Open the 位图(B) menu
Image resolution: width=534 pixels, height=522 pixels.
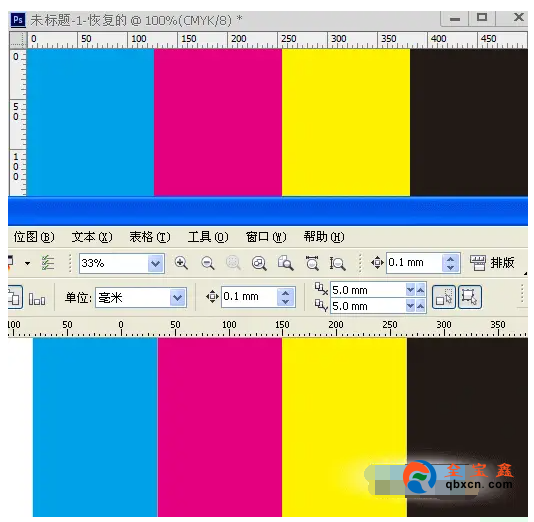34,237
